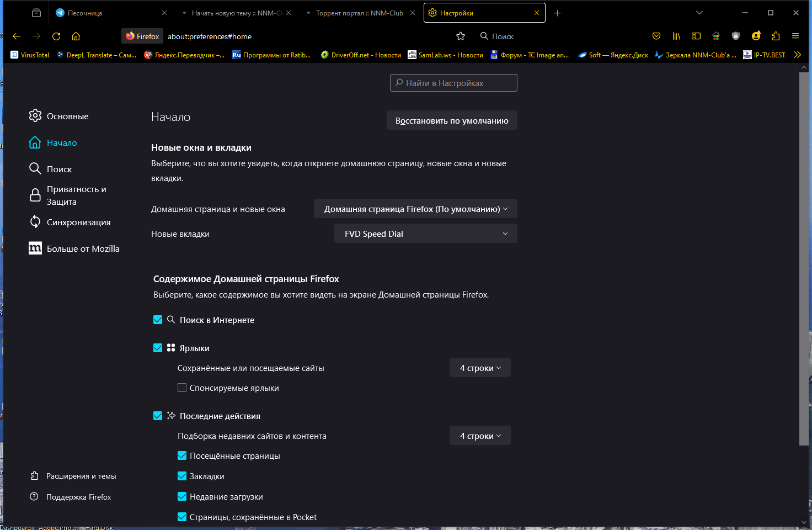Open Поиск settings category

50,169
